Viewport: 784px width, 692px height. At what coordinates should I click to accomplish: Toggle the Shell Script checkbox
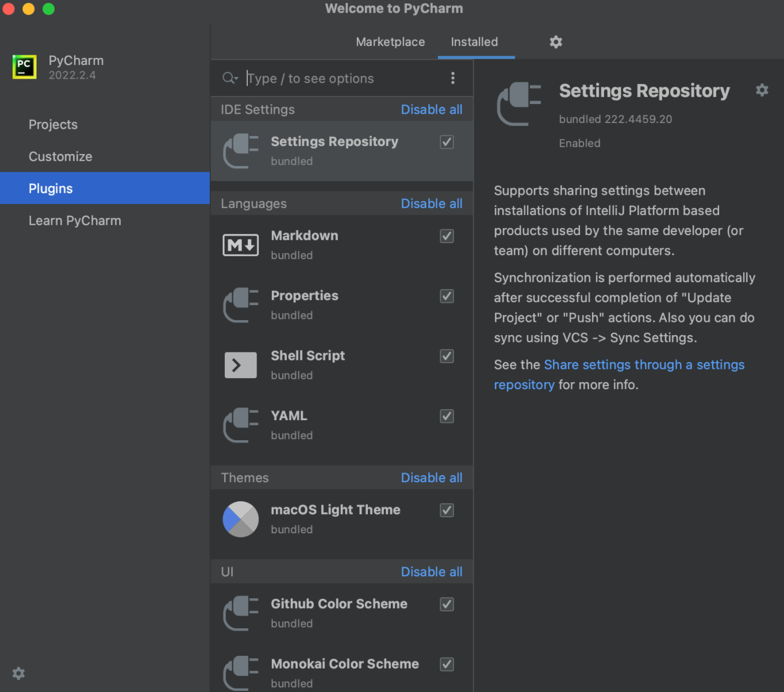click(x=447, y=356)
